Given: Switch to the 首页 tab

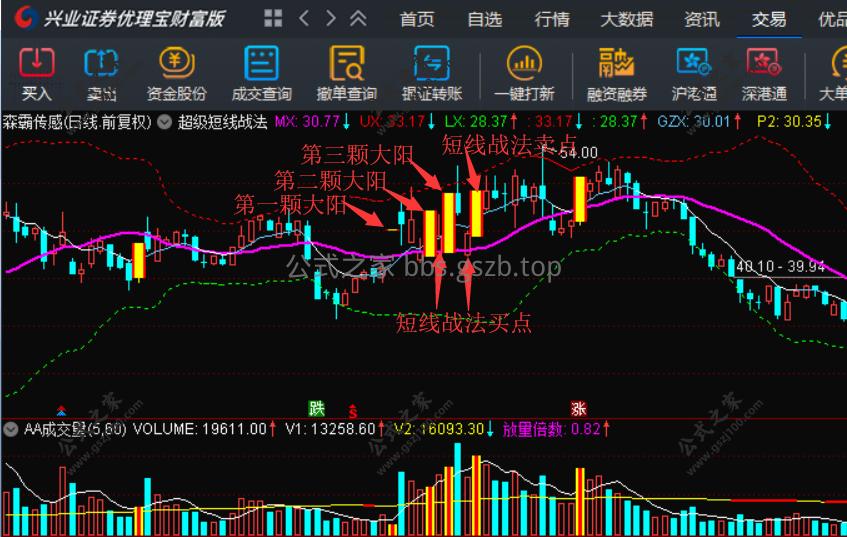Looking at the screenshot, I should point(416,19).
